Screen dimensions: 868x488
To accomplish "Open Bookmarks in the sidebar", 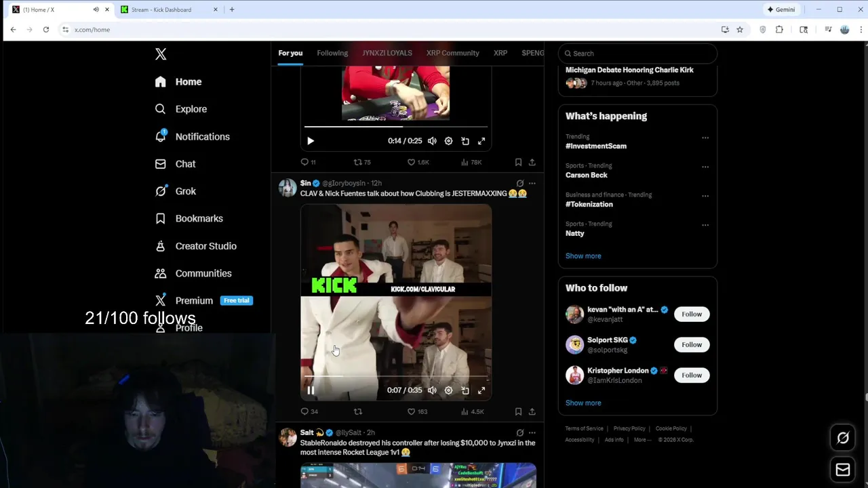I will tap(189, 218).
